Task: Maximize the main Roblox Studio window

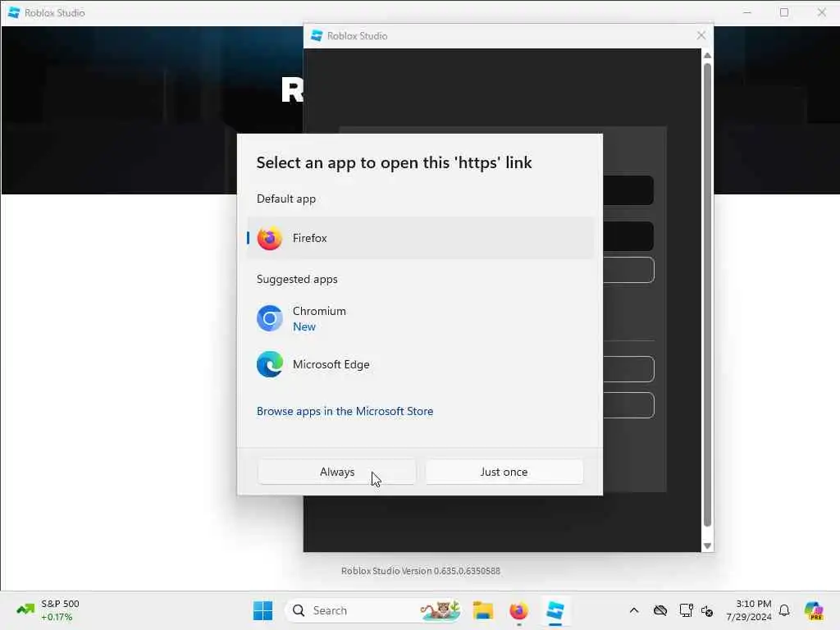Action: [x=784, y=12]
